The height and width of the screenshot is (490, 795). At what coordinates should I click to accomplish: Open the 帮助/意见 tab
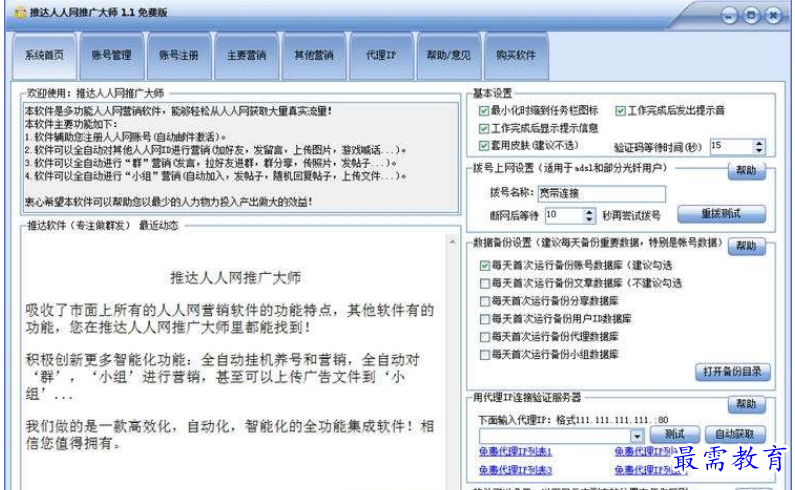point(449,56)
